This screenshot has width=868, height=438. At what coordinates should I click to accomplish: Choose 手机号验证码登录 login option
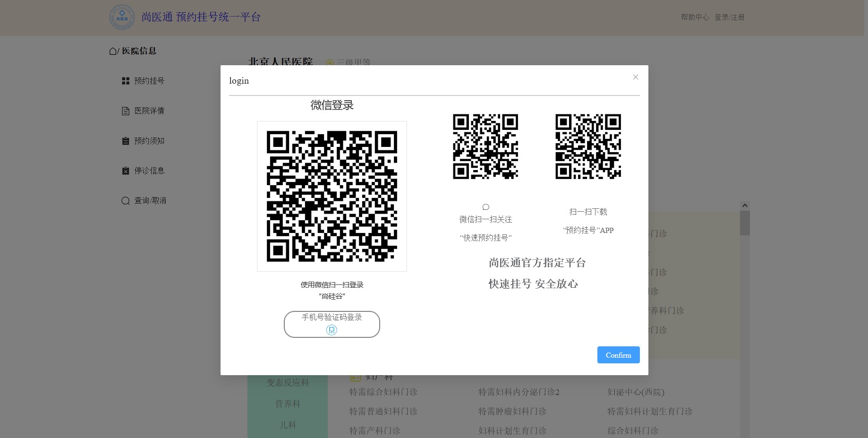point(332,324)
